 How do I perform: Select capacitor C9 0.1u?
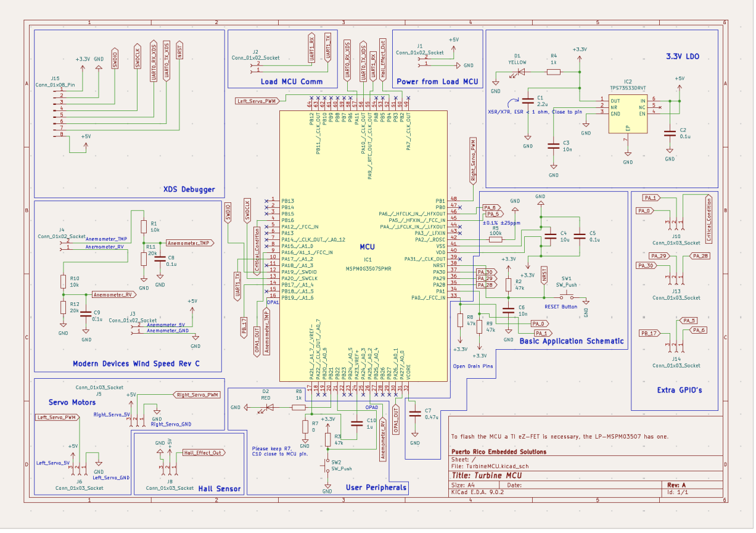[x=86, y=315]
